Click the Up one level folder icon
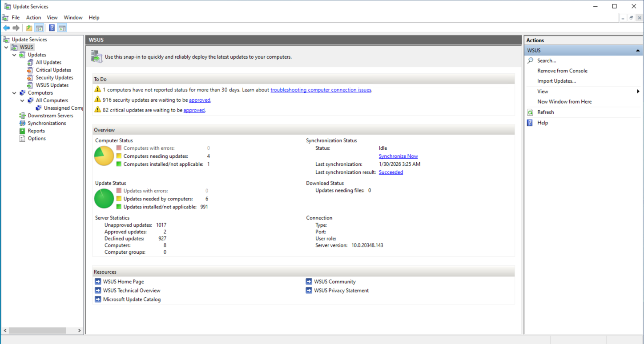This screenshot has width=644, height=344. pos(28,28)
